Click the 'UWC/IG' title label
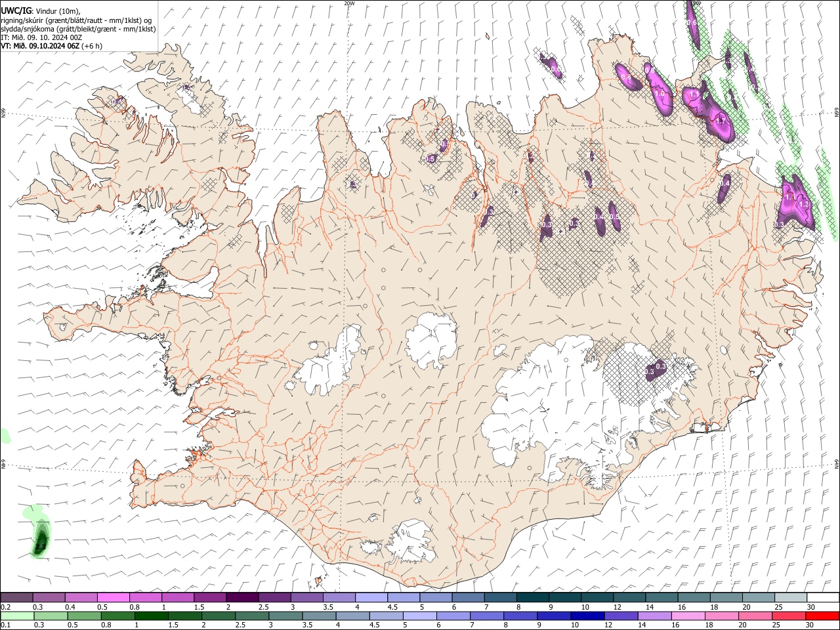840x630 pixels. (16, 10)
